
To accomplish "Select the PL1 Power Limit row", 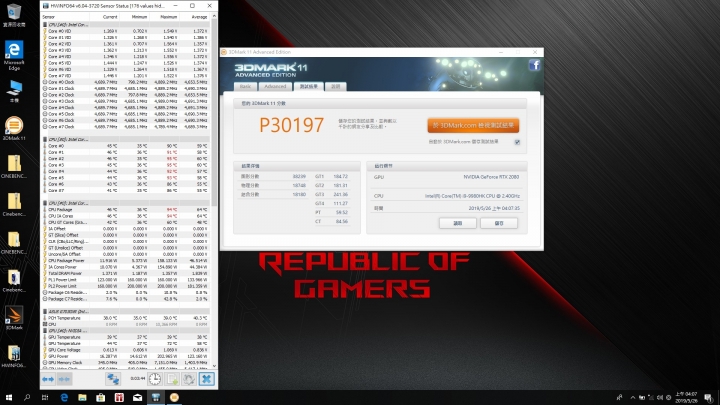I will point(125,280).
